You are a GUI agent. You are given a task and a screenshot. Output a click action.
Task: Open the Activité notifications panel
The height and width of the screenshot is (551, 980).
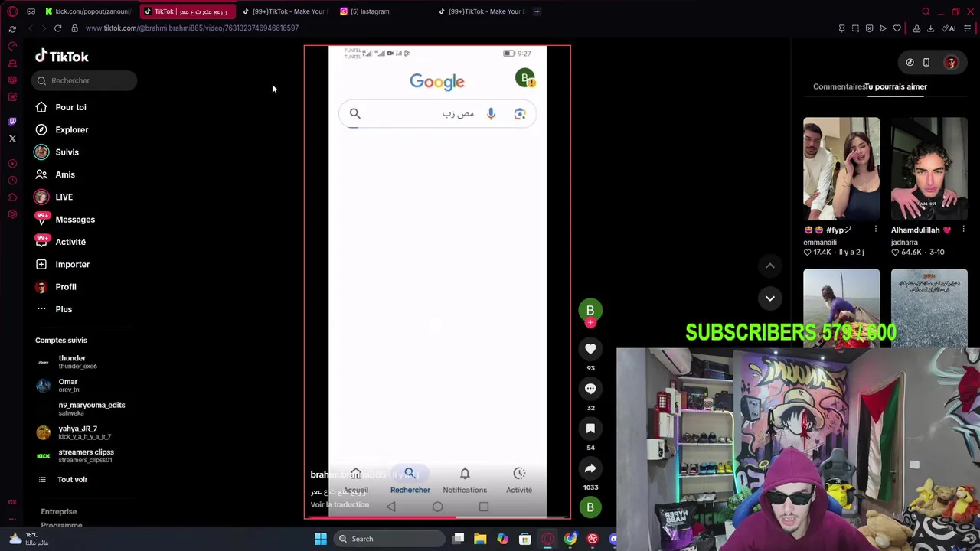[61, 242]
